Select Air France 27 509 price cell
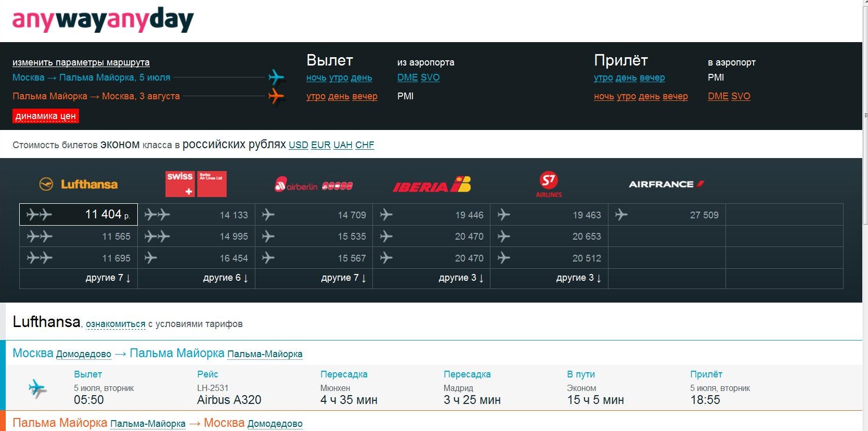The height and width of the screenshot is (431, 868). (666, 215)
